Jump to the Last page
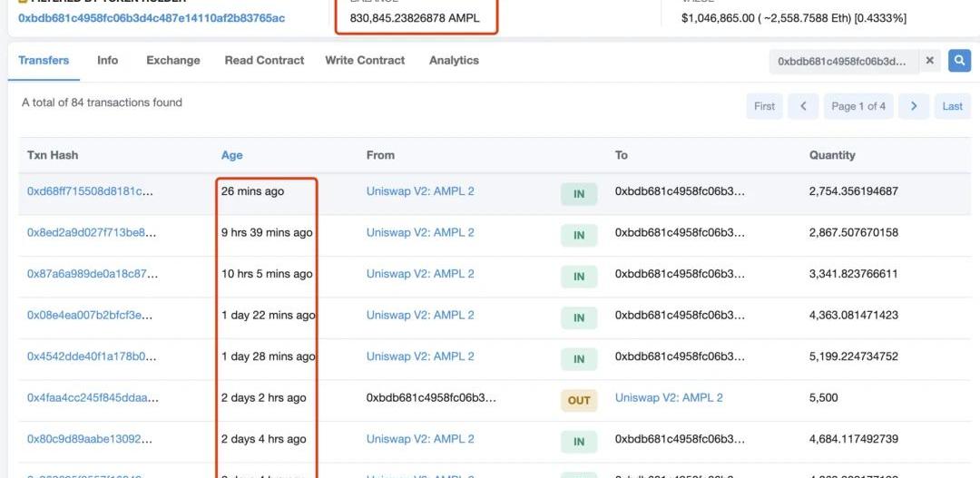This screenshot has width=980, height=478. [x=952, y=106]
